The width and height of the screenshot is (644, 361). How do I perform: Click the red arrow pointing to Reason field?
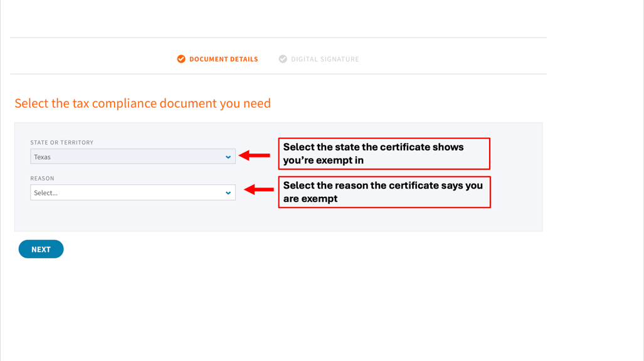point(259,189)
